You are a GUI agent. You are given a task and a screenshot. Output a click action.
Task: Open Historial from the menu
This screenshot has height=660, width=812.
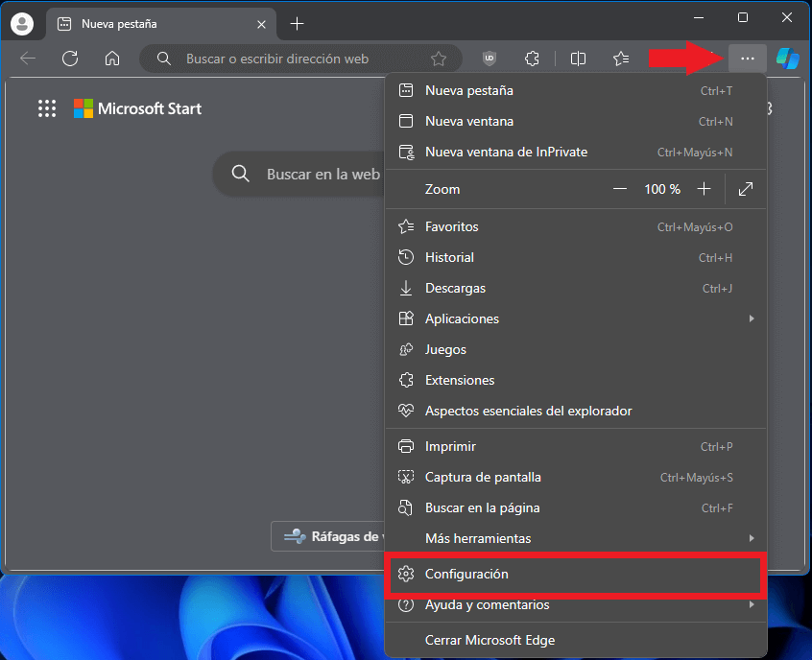pos(576,257)
